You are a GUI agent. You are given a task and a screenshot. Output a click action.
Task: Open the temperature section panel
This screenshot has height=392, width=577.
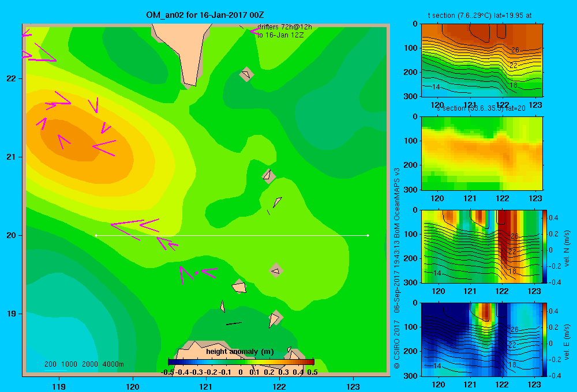coord(482,61)
